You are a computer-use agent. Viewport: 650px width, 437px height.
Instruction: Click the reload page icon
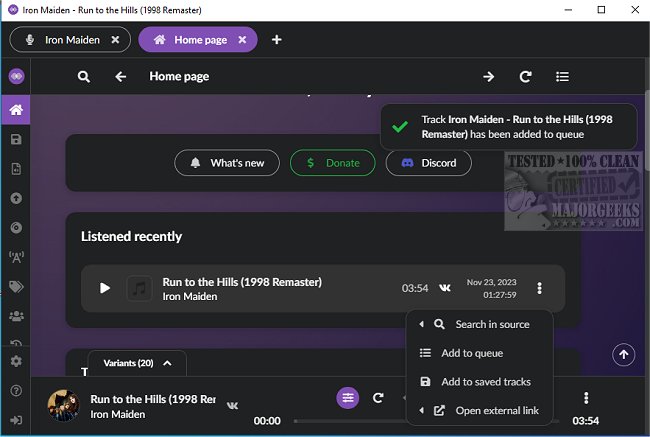(525, 77)
